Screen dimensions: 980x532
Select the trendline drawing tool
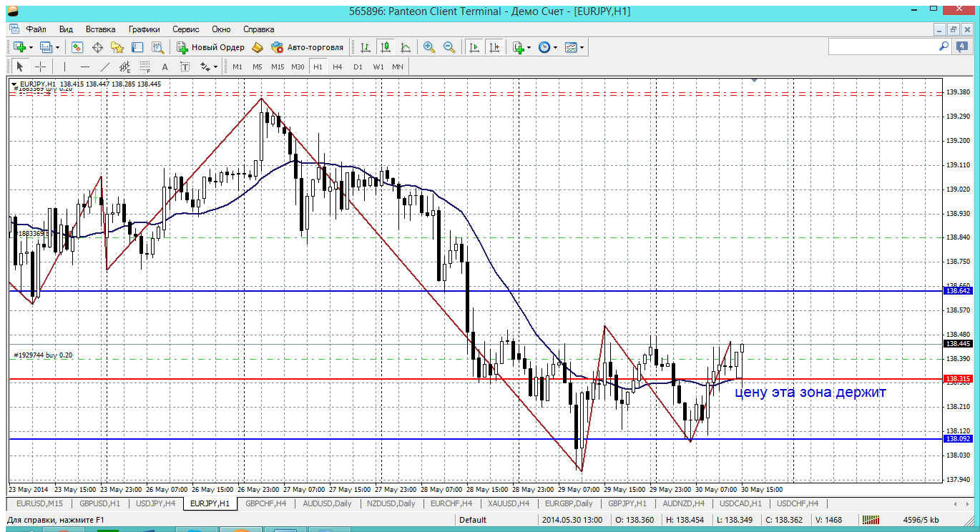[105, 66]
